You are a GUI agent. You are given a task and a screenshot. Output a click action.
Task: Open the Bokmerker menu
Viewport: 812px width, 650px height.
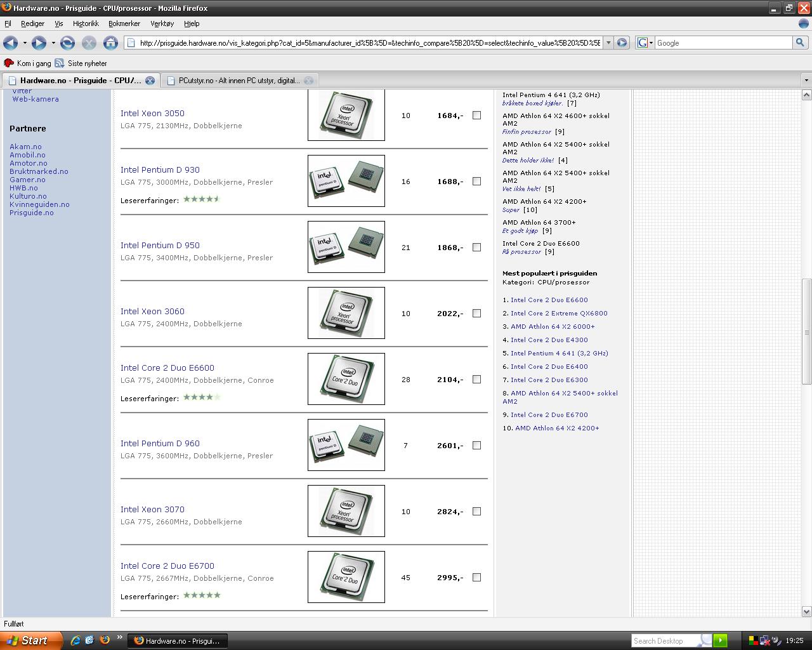click(x=124, y=23)
